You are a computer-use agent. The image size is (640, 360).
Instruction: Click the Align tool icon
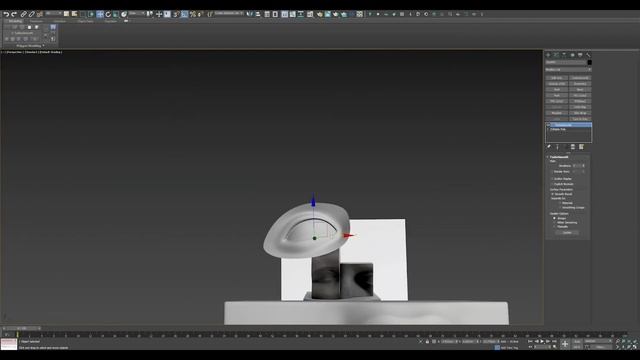258,14
